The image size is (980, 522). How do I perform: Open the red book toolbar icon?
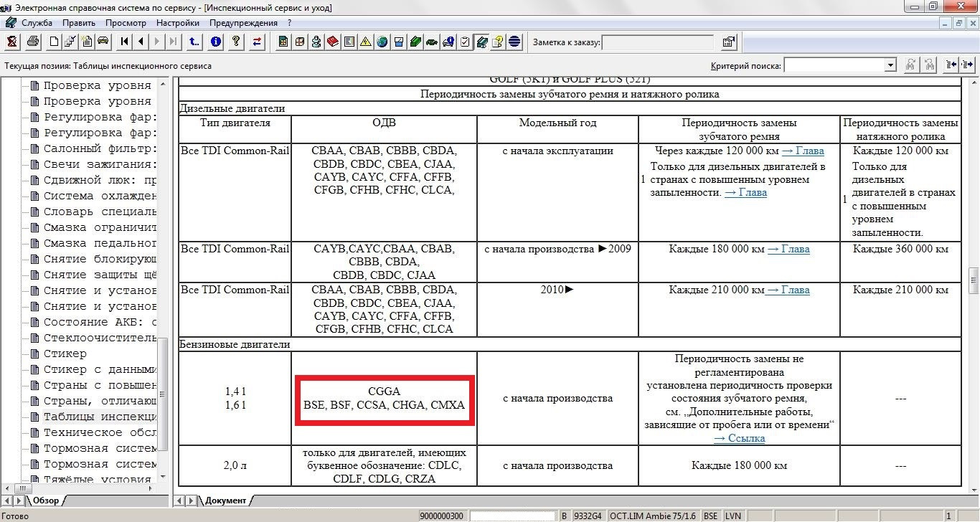333,42
